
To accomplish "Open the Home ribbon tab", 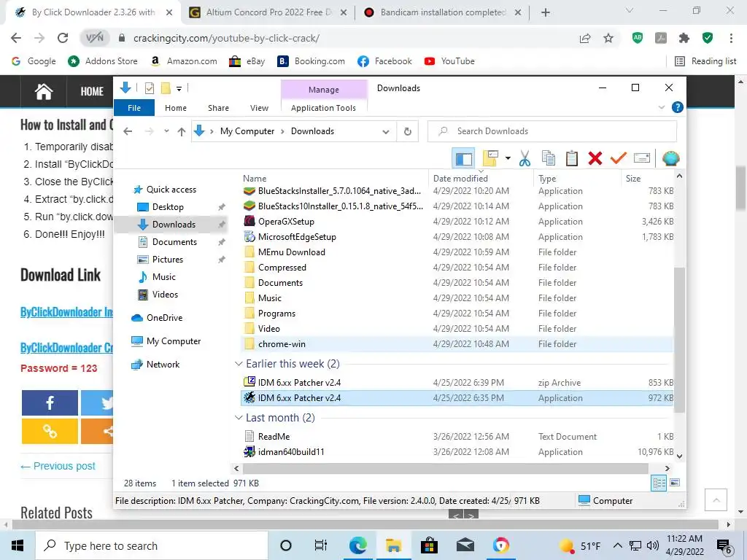I will 176,108.
